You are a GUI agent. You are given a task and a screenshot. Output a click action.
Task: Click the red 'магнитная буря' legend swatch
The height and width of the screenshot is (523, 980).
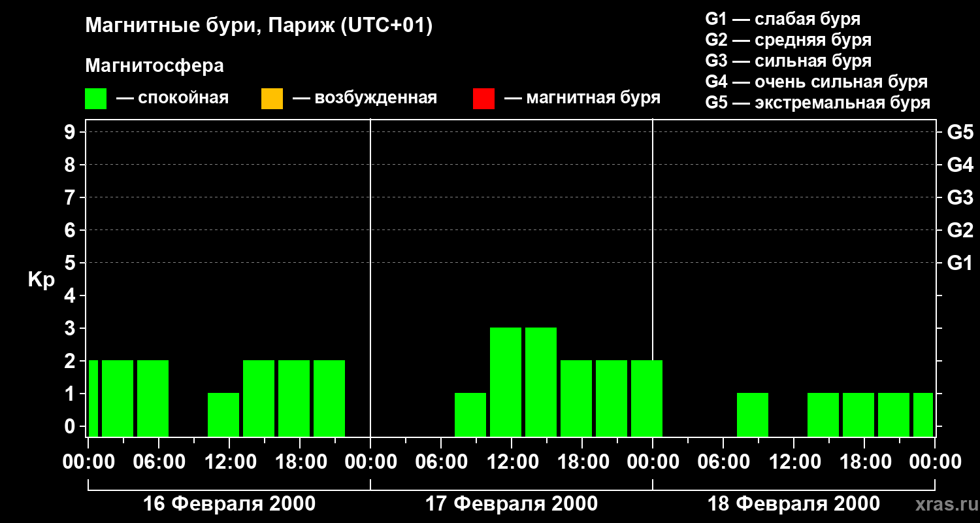[483, 99]
